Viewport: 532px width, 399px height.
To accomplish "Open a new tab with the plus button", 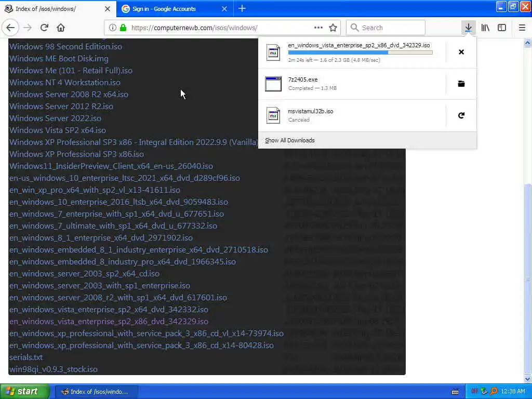I will (x=242, y=8).
